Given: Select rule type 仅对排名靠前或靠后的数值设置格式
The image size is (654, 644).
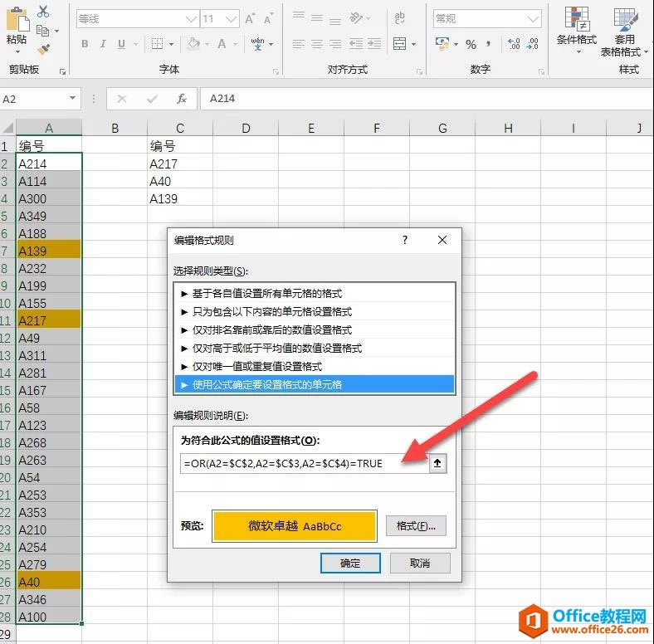Looking at the screenshot, I should (x=315, y=330).
